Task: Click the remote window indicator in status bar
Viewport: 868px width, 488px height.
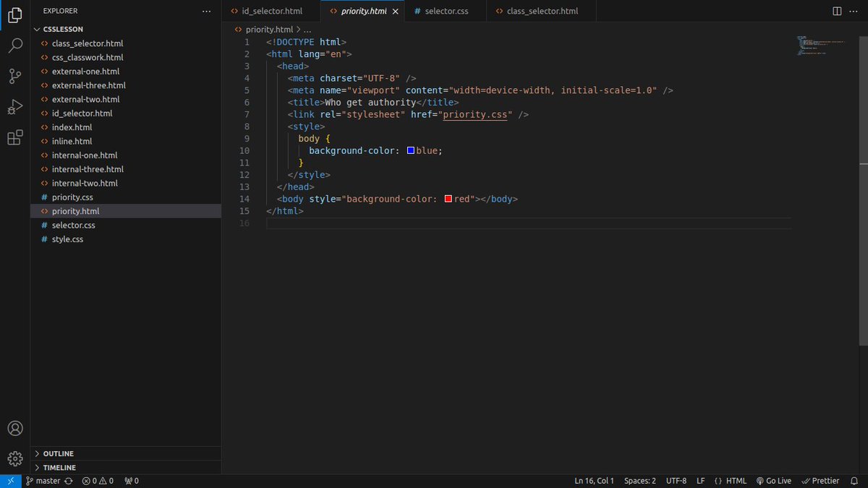Action: [x=10, y=481]
